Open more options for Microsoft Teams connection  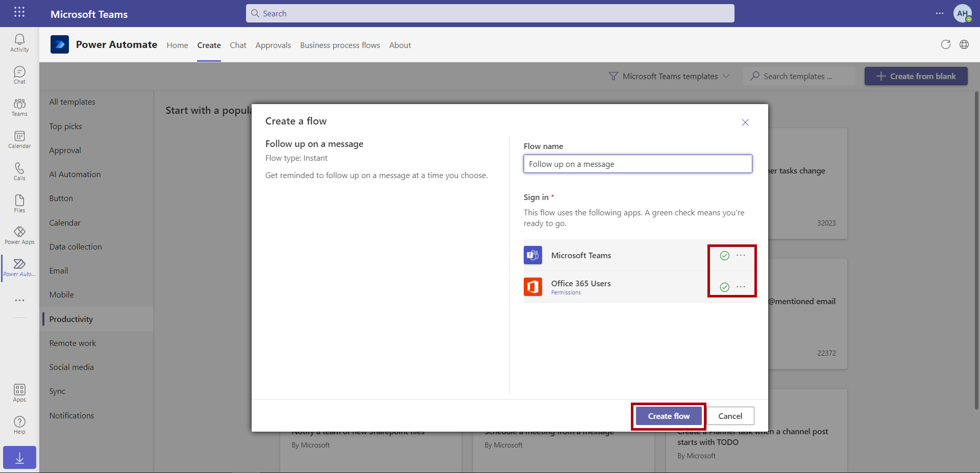point(741,255)
